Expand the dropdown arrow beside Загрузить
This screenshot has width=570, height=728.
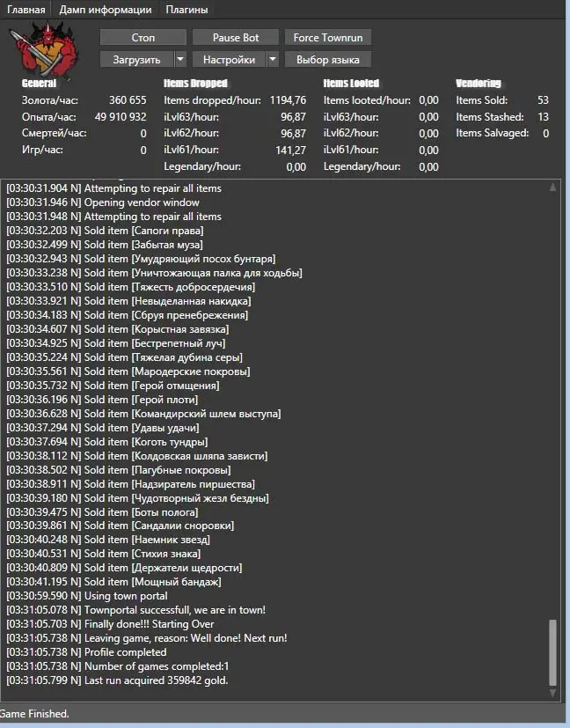pyautogui.click(x=179, y=60)
